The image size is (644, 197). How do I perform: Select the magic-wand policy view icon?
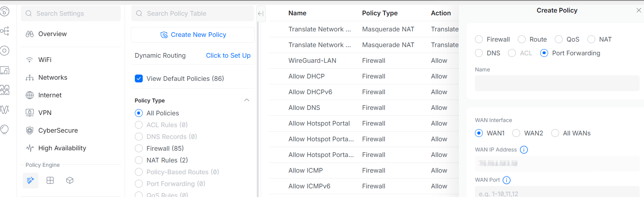31,181
